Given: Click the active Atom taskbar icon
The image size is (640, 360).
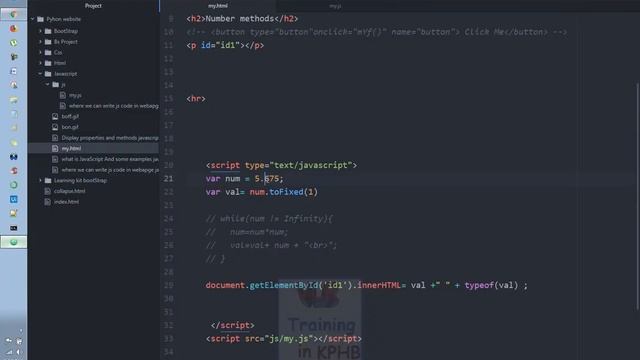Looking at the screenshot, I should (x=13, y=242).
